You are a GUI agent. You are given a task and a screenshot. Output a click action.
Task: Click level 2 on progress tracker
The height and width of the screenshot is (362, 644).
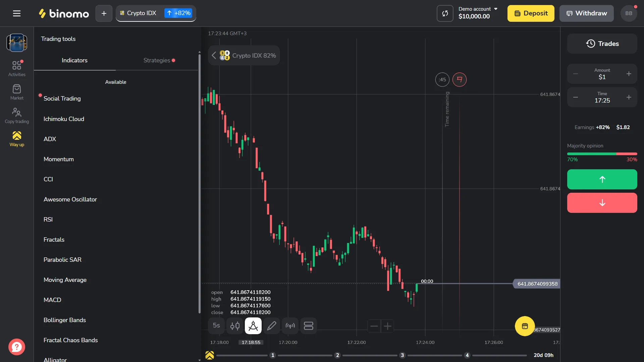click(337, 355)
